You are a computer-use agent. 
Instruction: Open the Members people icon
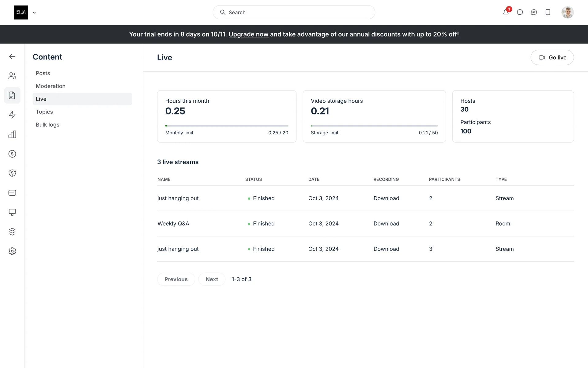[x=12, y=76]
